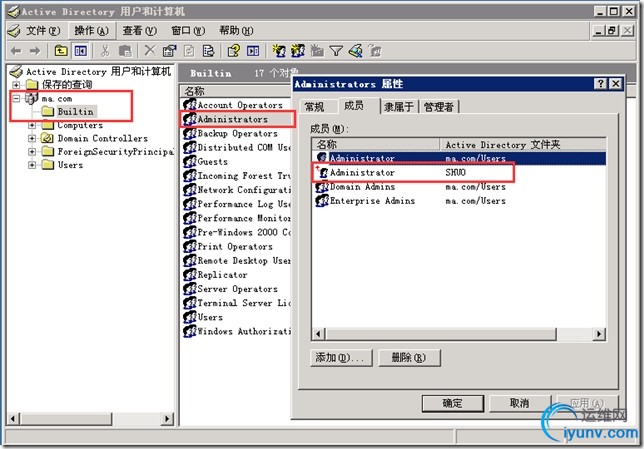Switch to the 管理者 tab
This screenshot has width=644, height=449.
(x=439, y=107)
